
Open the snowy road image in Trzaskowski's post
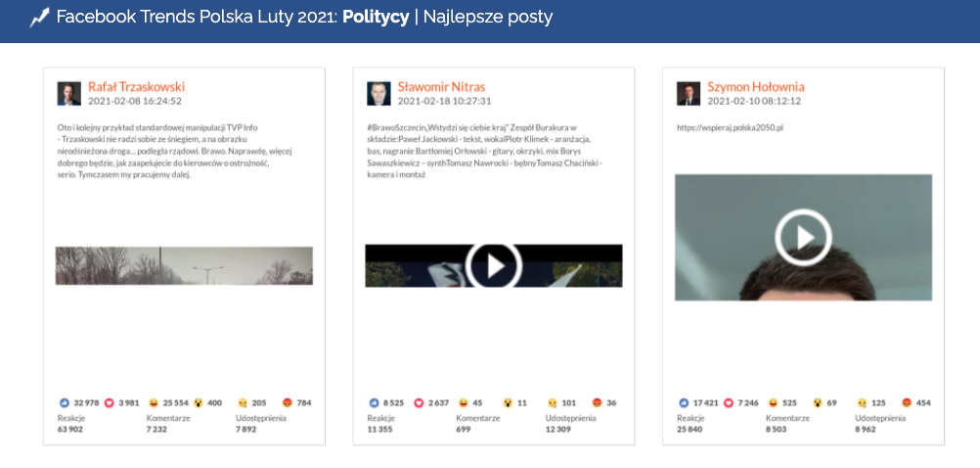pos(184,265)
